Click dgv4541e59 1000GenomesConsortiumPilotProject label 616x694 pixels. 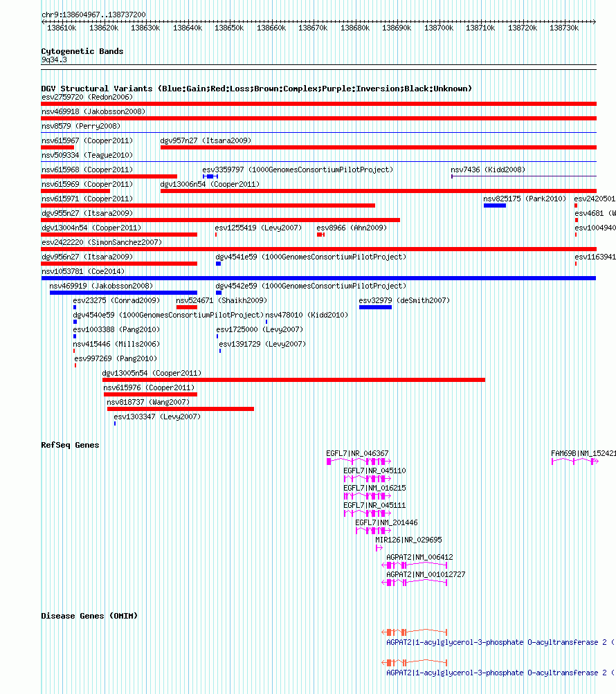[311, 257]
